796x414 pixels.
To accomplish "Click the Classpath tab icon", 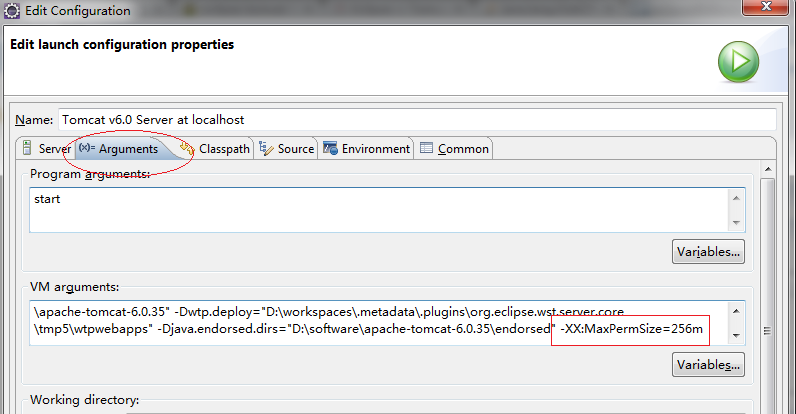I will [187, 148].
